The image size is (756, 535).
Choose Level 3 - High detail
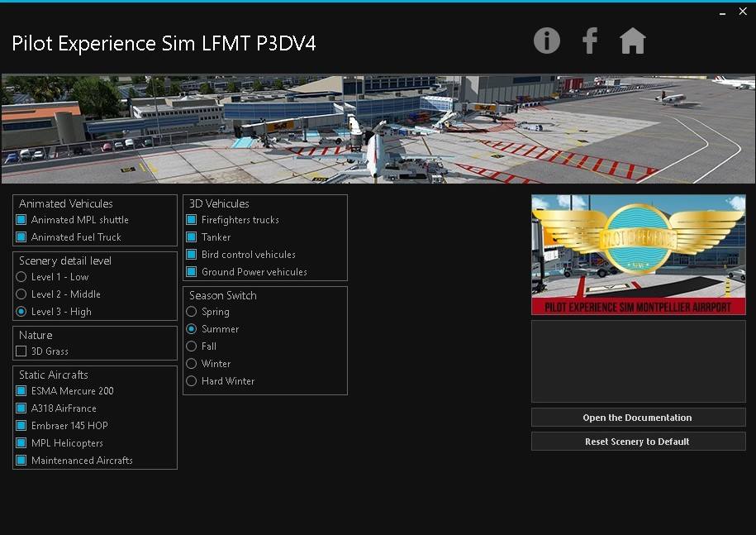point(21,312)
